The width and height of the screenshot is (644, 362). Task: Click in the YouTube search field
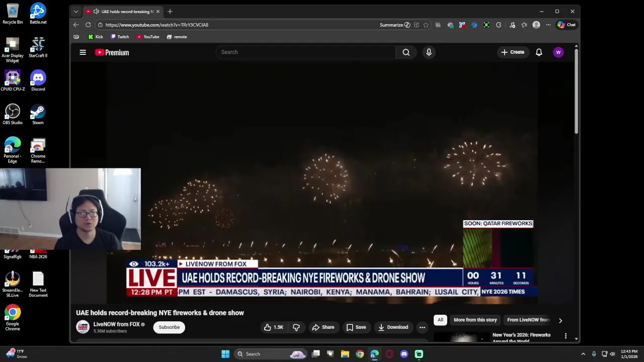[306, 52]
